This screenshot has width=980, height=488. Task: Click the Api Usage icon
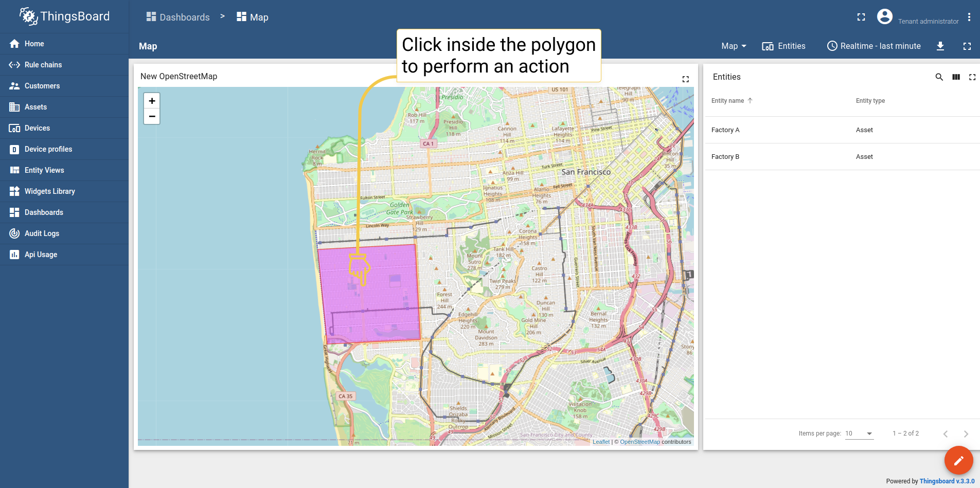click(x=14, y=255)
